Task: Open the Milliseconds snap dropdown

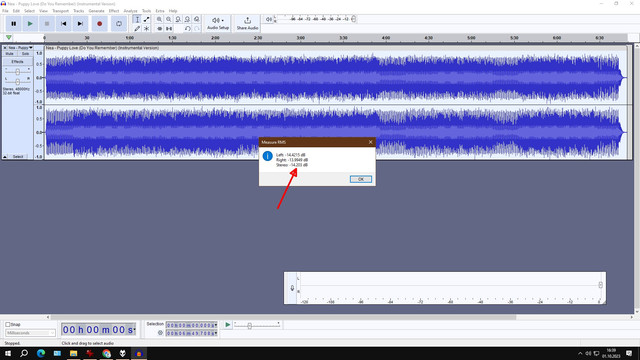Action: pos(30,333)
